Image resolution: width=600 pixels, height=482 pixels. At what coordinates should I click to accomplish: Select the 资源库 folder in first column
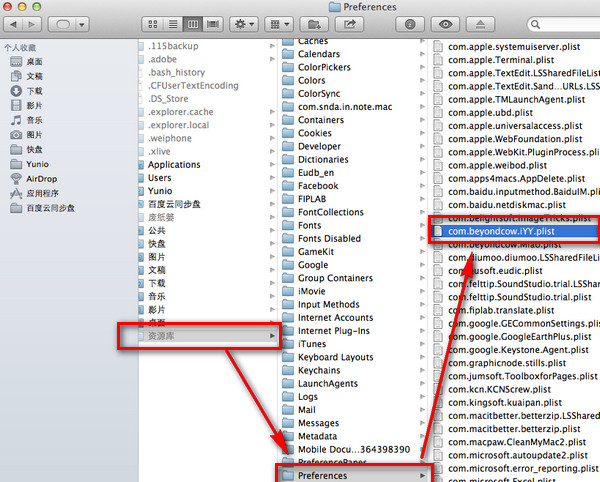tap(162, 336)
